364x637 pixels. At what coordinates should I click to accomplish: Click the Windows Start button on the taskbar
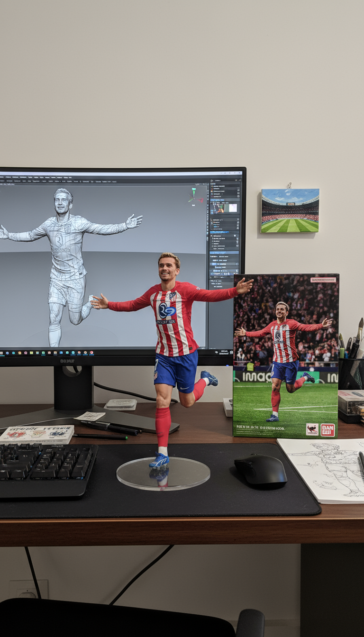tap(2, 353)
